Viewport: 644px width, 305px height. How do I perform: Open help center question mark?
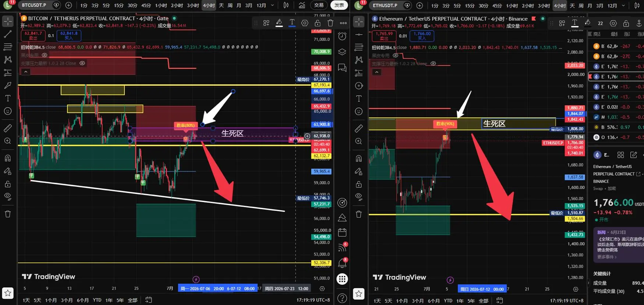click(342, 298)
